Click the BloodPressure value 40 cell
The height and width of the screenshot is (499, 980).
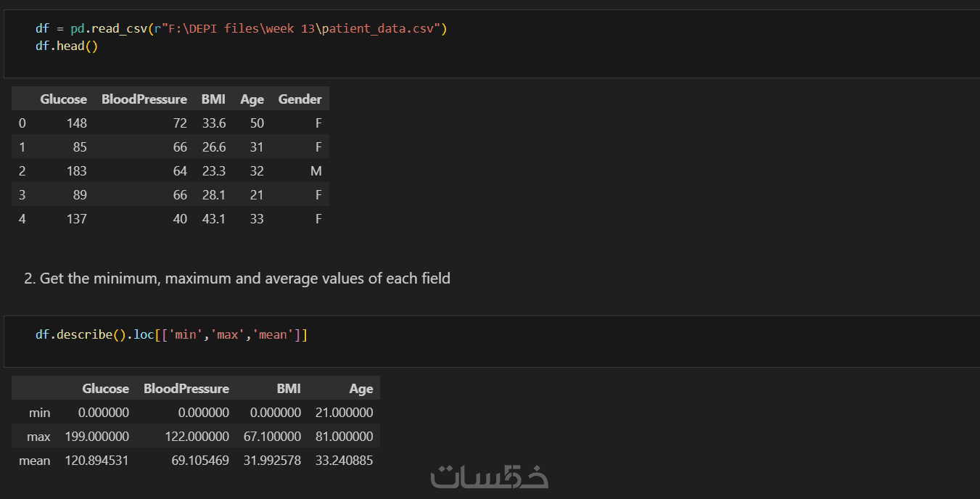(179, 219)
